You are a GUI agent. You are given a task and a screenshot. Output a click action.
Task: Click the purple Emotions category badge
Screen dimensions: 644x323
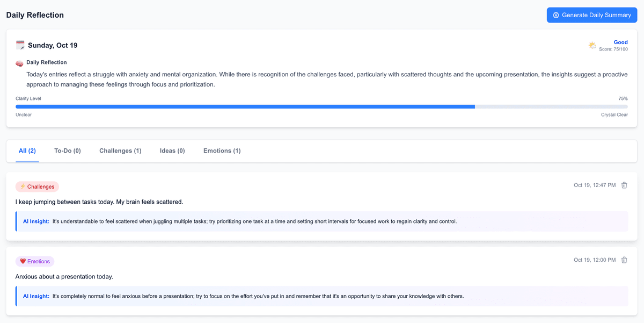pos(35,261)
